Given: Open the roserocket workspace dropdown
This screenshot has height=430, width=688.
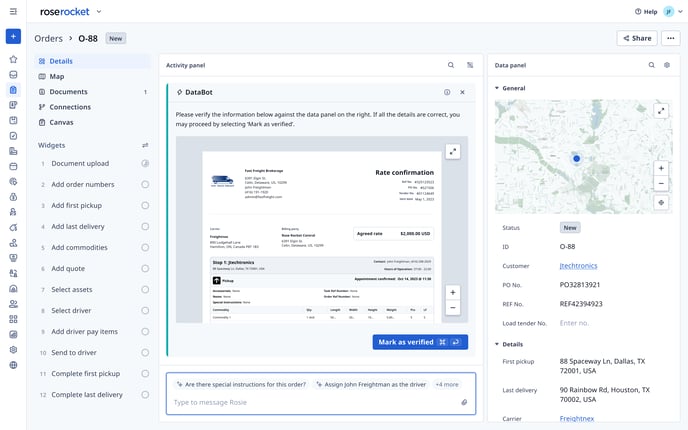Looking at the screenshot, I should [x=99, y=12].
